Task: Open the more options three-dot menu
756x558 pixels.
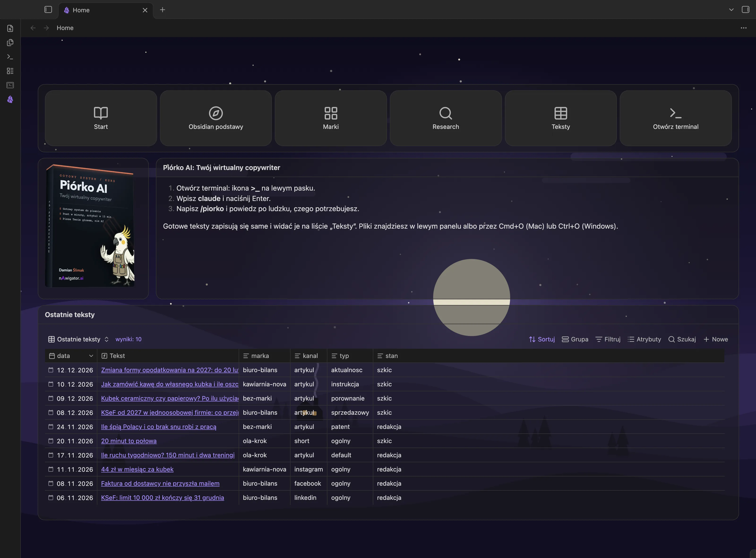Action: 743,28
